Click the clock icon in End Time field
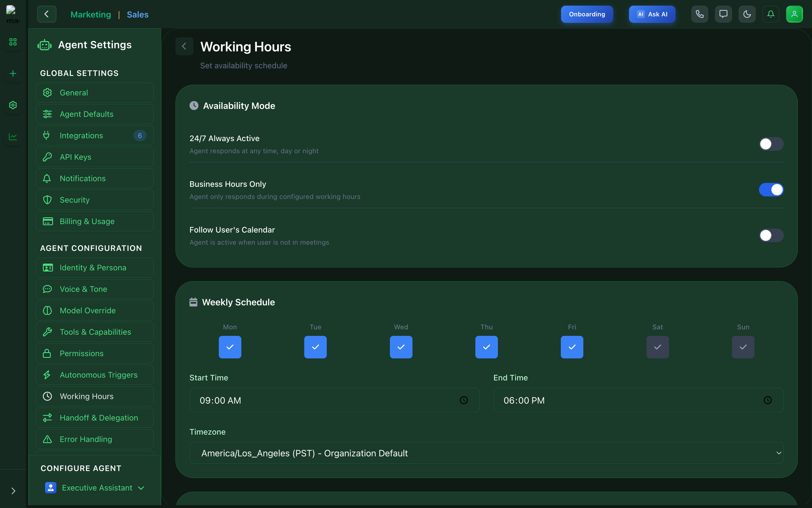The height and width of the screenshot is (508, 812). click(767, 400)
